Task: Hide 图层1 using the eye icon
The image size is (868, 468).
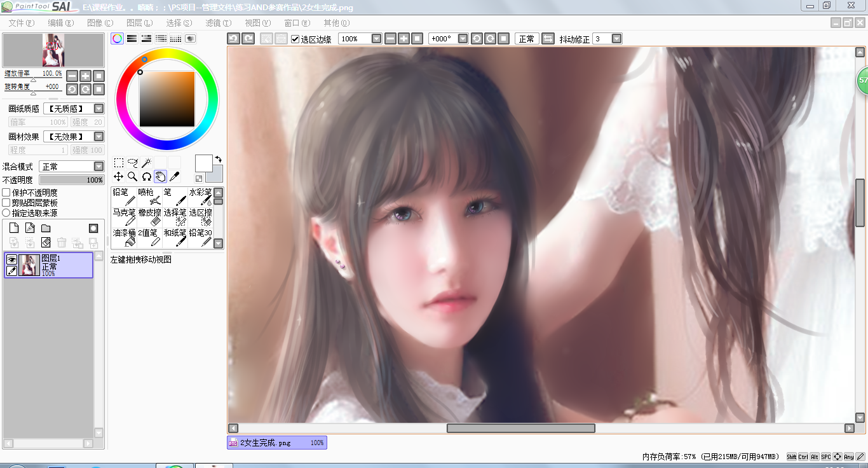Action: (x=11, y=259)
